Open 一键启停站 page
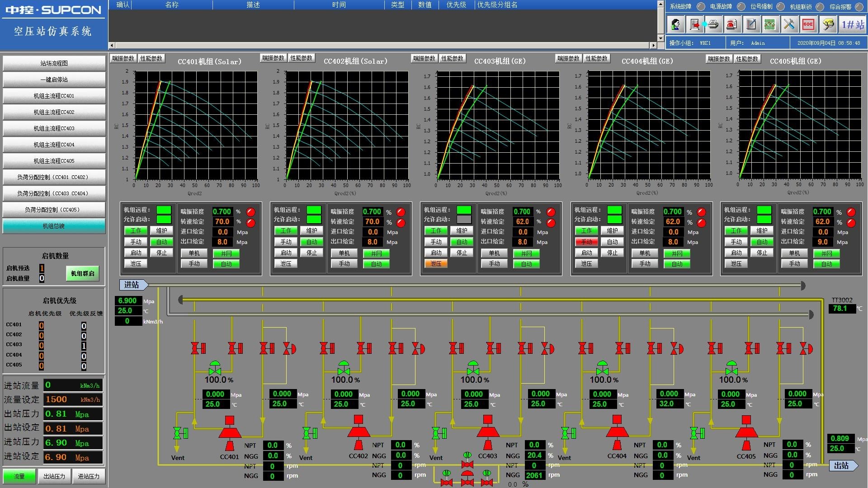 tap(54, 80)
